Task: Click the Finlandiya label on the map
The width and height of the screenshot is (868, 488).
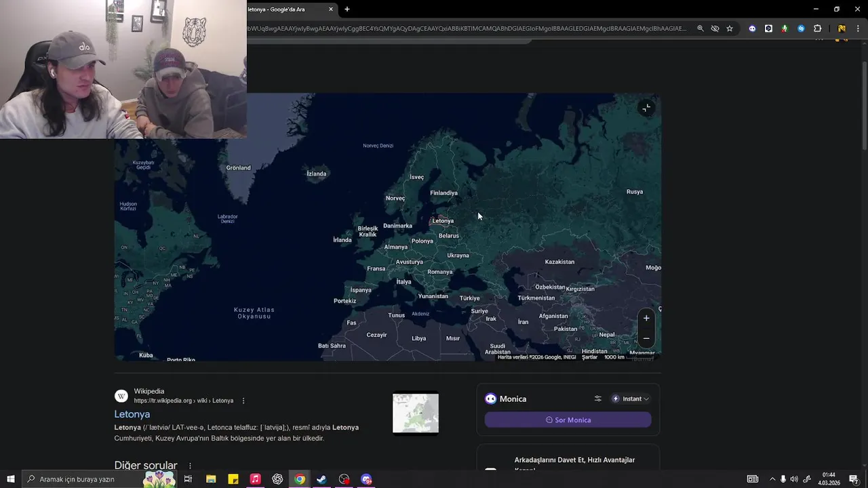Action: point(444,193)
